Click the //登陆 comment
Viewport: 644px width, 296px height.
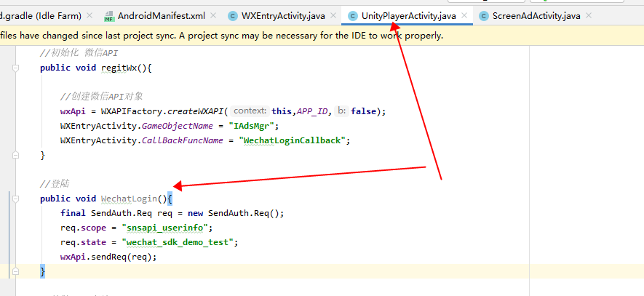(x=55, y=183)
